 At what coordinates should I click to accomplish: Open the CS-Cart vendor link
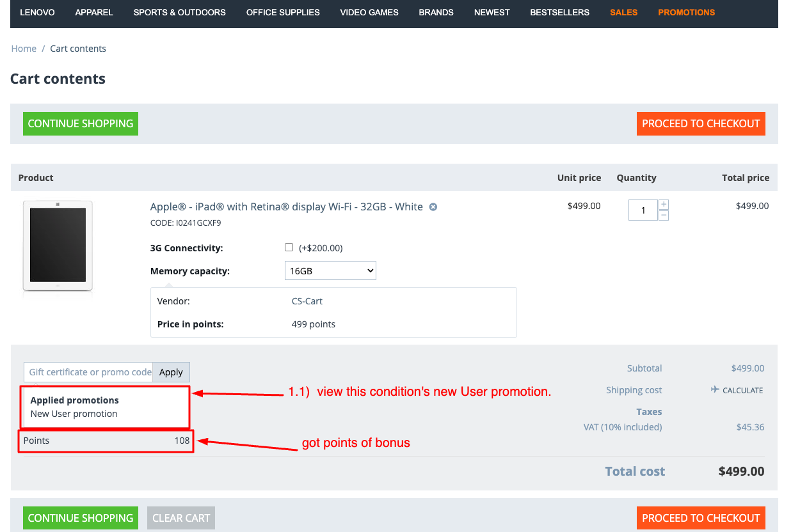307,301
